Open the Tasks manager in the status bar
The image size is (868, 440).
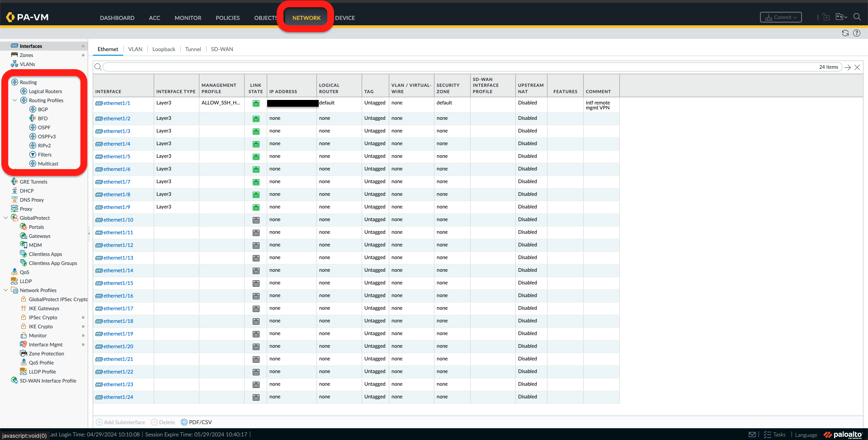(x=775, y=434)
